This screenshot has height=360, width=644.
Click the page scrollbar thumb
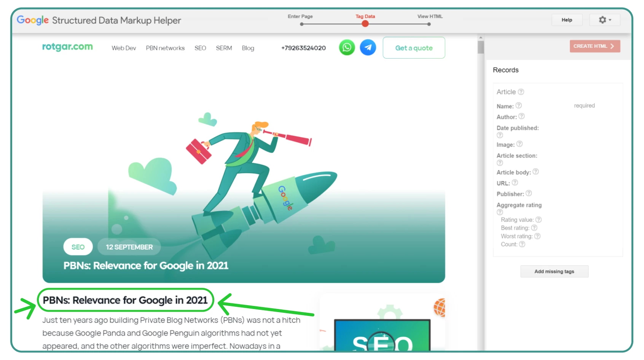coord(481,47)
